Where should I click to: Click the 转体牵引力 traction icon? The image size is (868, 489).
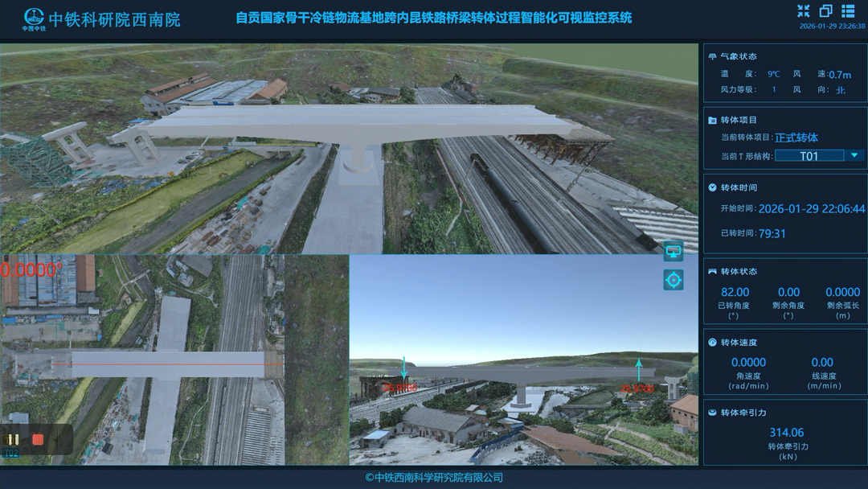(x=713, y=413)
